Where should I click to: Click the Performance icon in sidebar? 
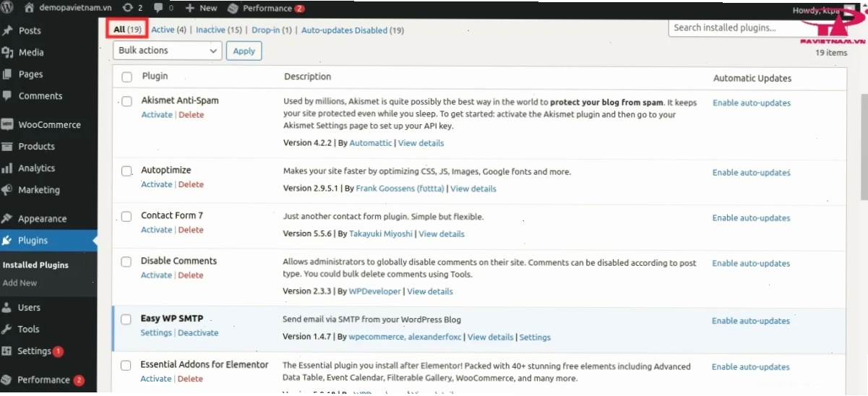7,379
